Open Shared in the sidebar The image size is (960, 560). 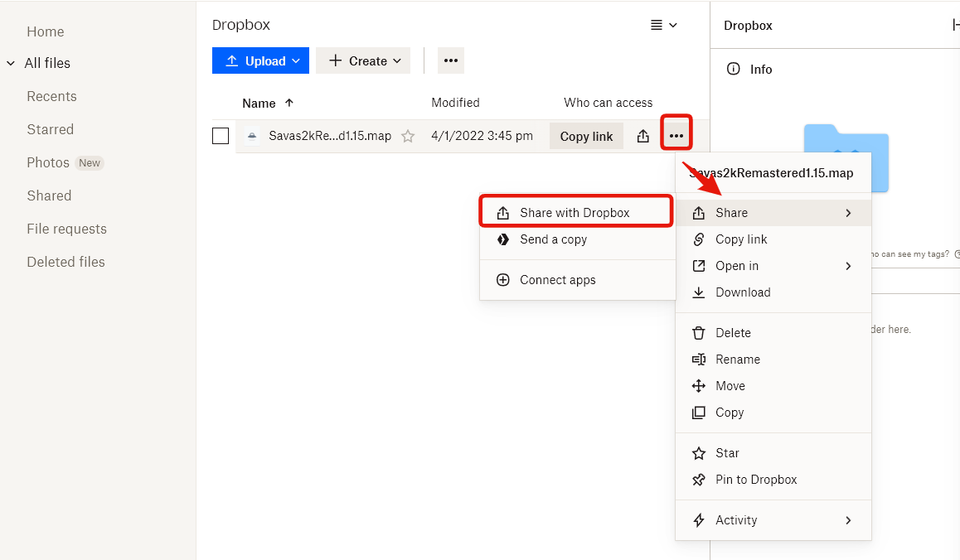click(x=49, y=196)
